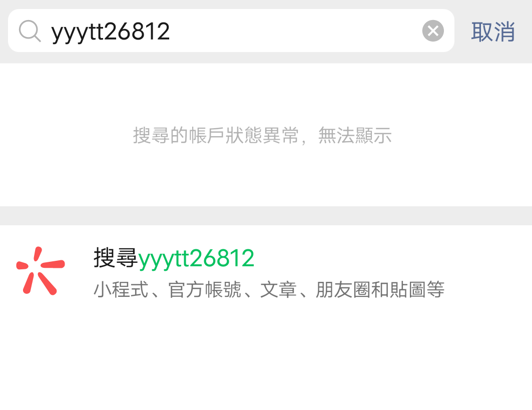Tap empty space inside the search bar
Screen dimensions: 532x410
295,31
